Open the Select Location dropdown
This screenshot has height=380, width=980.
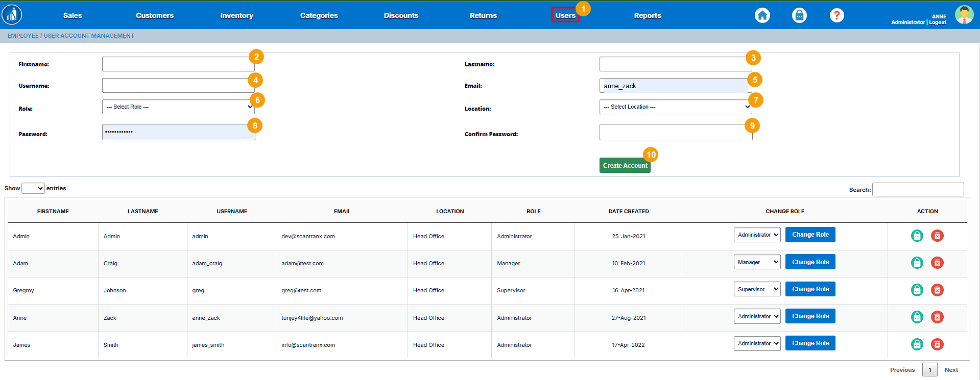675,107
